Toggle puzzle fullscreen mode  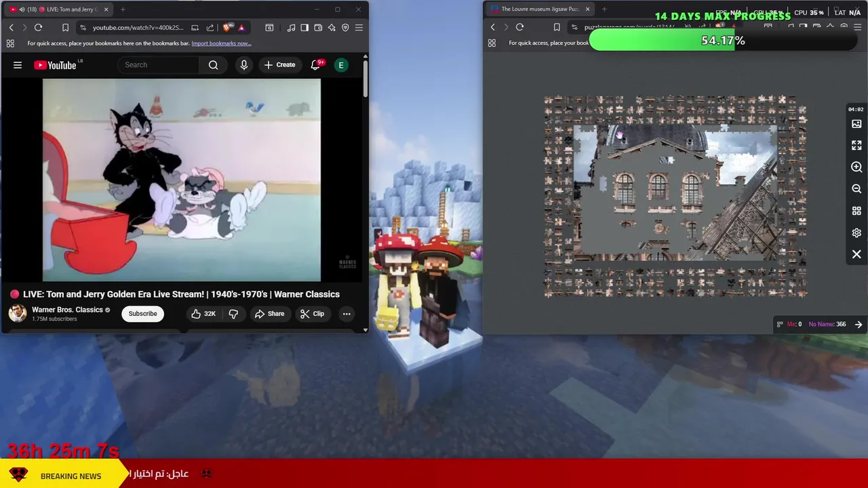click(856, 146)
